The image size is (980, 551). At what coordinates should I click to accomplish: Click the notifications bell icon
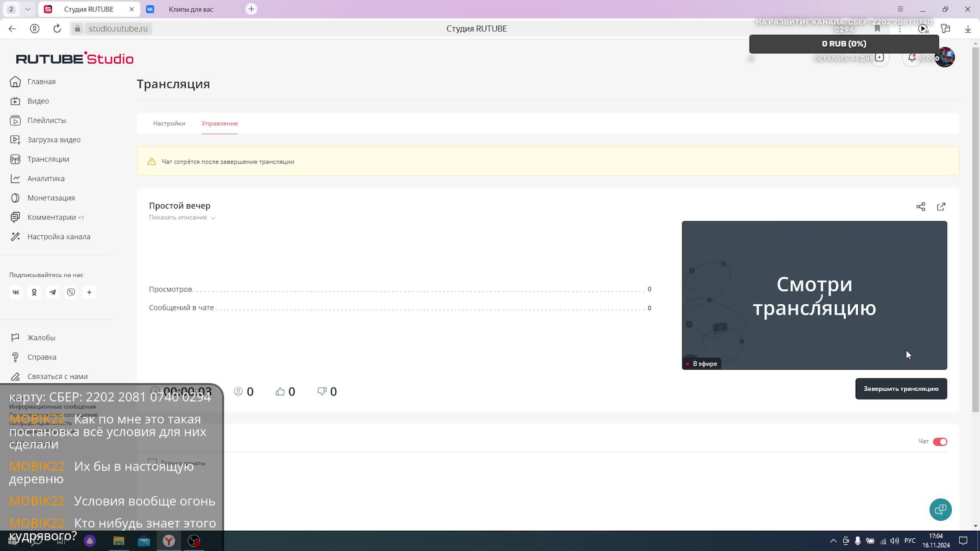click(x=912, y=58)
